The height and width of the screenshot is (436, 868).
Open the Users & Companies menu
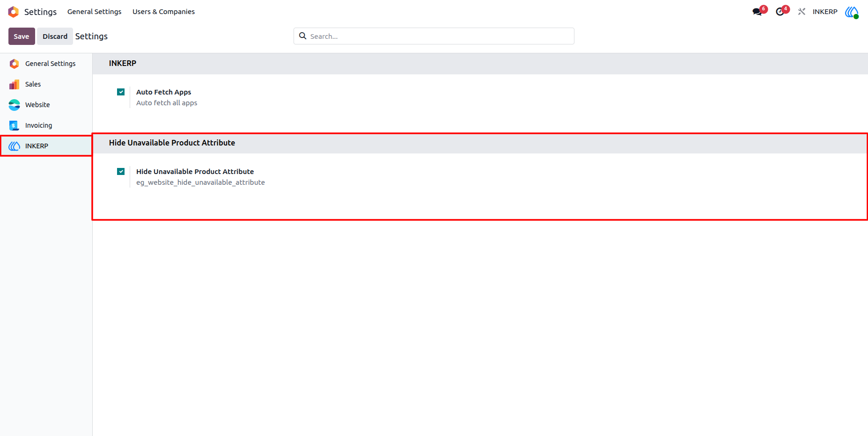coord(163,12)
